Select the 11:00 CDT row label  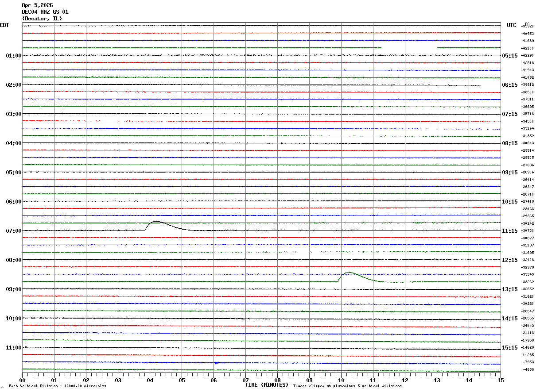point(14,348)
